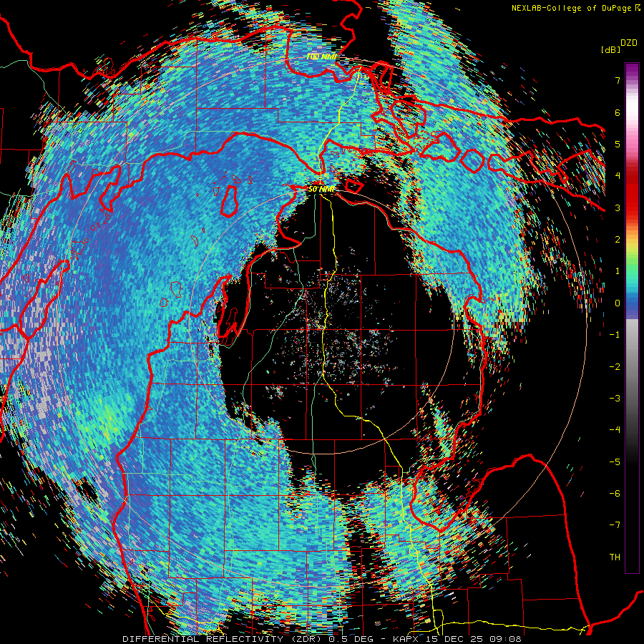644x644 pixels.
Task: Click the 7 dB value on the color scale
Action: tap(618, 80)
